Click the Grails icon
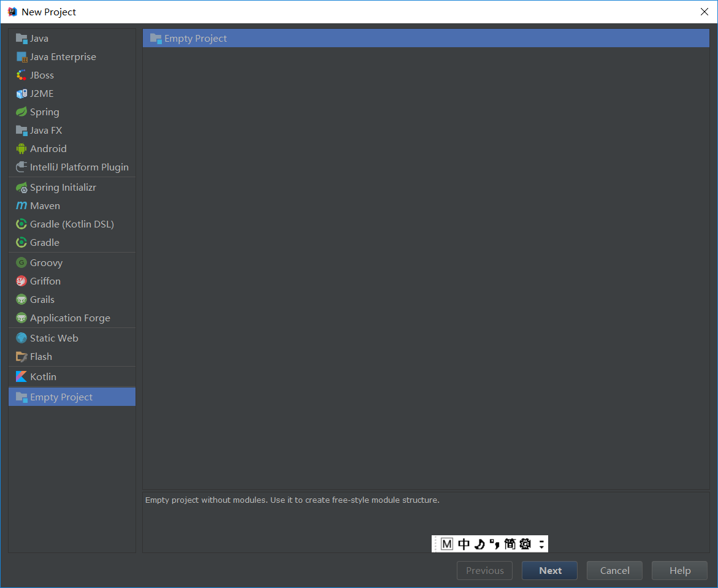Viewport: 718px width, 588px height. (21, 299)
